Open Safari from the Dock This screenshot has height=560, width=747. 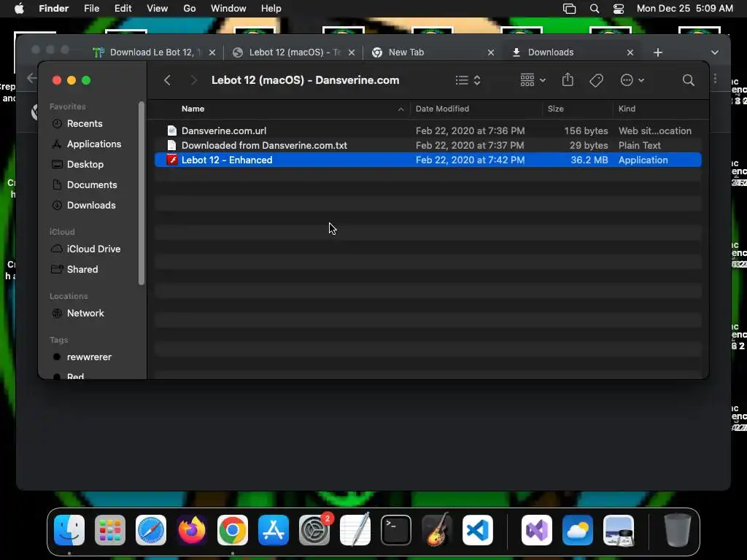pyautogui.click(x=151, y=530)
